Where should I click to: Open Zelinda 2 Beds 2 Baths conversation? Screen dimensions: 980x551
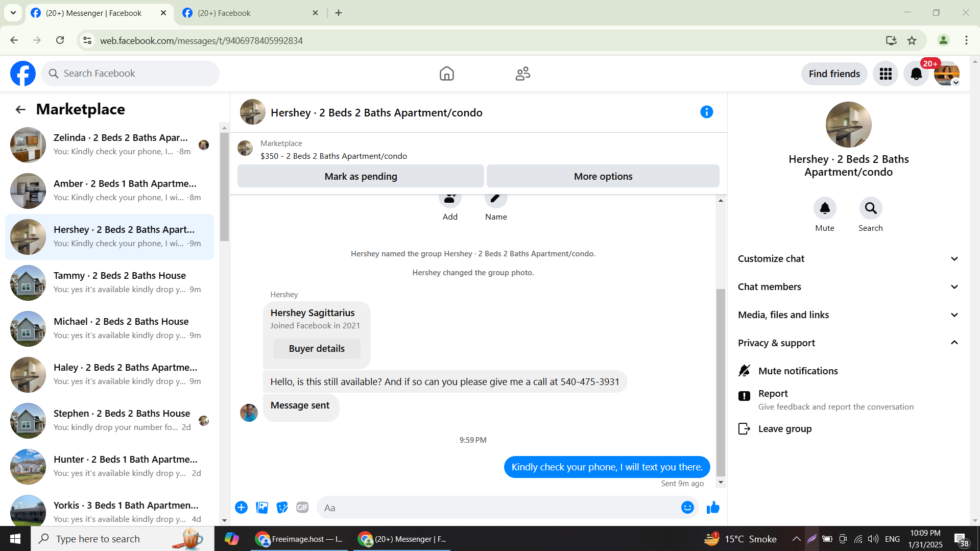tap(110, 145)
